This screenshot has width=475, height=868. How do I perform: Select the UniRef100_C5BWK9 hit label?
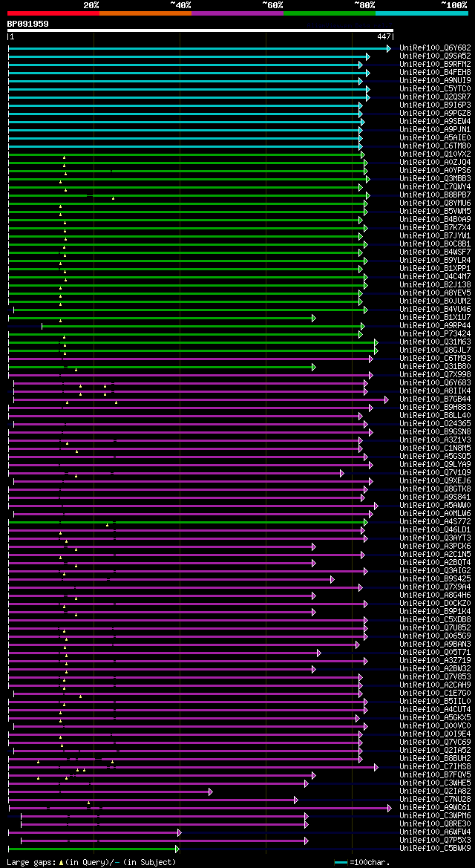point(435,849)
